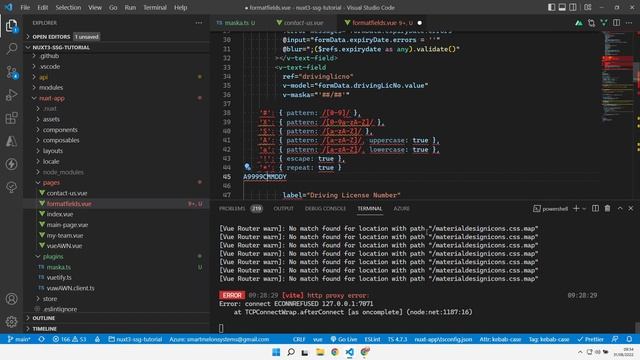Open my-team.vue in the explorer
The image size is (640, 360).
click(x=64, y=236)
